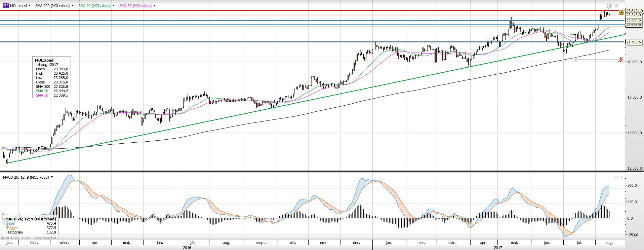Click the MACD -250,0 axis value
This screenshot has width=644, height=250.
point(632,235)
